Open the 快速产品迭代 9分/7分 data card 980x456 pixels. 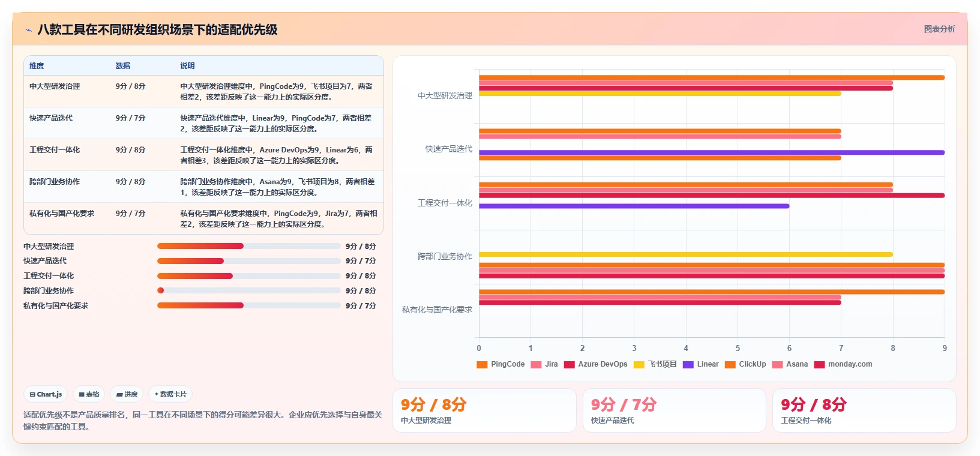pyautogui.click(x=675, y=410)
